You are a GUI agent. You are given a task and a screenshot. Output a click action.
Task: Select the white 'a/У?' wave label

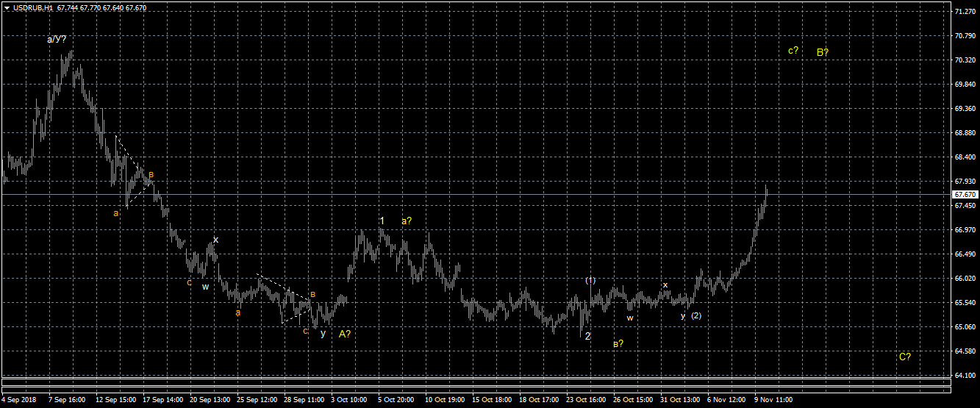pyautogui.click(x=57, y=39)
